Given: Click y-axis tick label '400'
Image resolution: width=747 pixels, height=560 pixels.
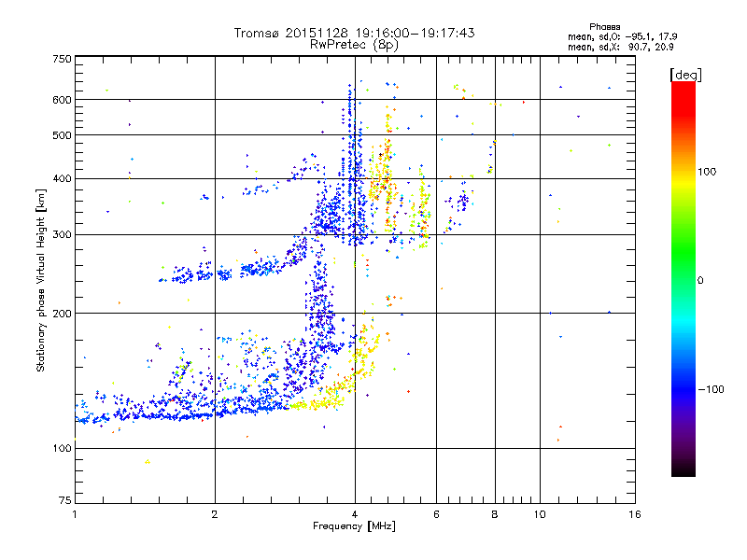Looking at the screenshot, I should [x=62, y=179].
